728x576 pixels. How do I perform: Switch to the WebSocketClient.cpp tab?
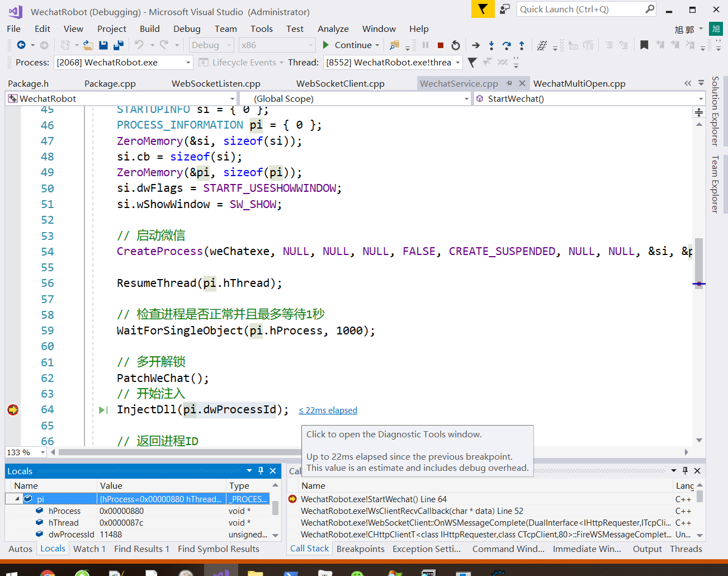click(x=341, y=83)
